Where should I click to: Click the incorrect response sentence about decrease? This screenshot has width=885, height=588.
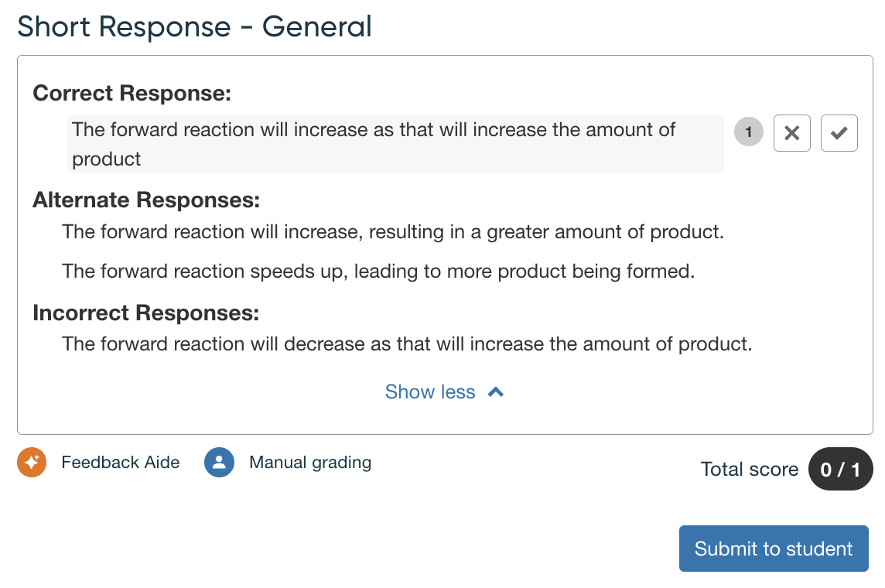(407, 344)
